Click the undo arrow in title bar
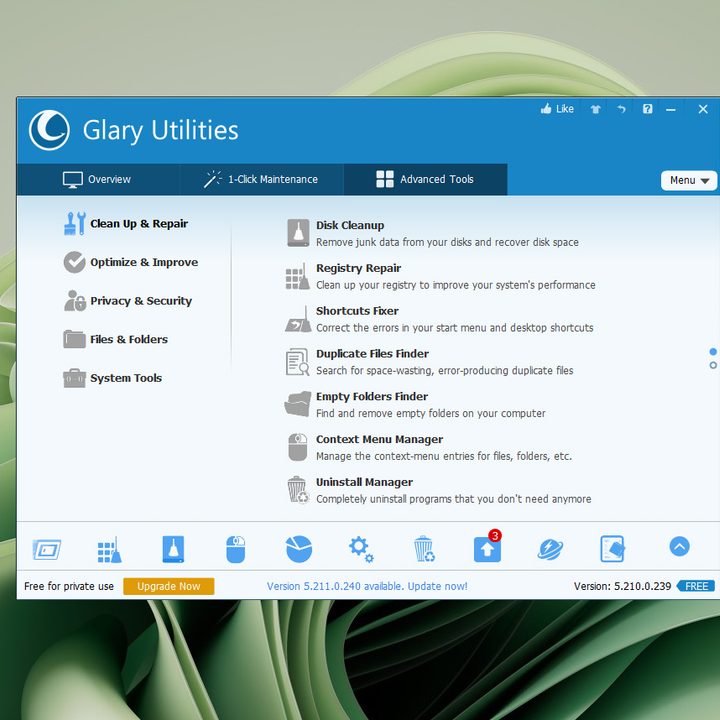 (621, 109)
